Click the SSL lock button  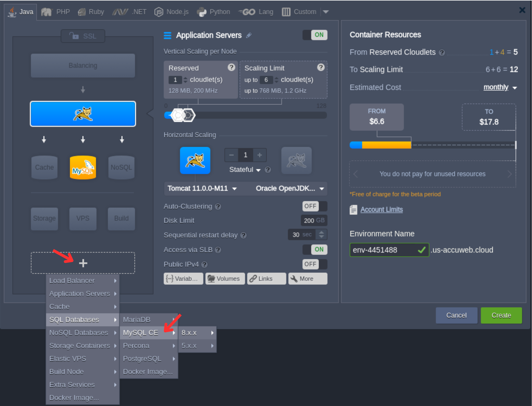(x=83, y=36)
